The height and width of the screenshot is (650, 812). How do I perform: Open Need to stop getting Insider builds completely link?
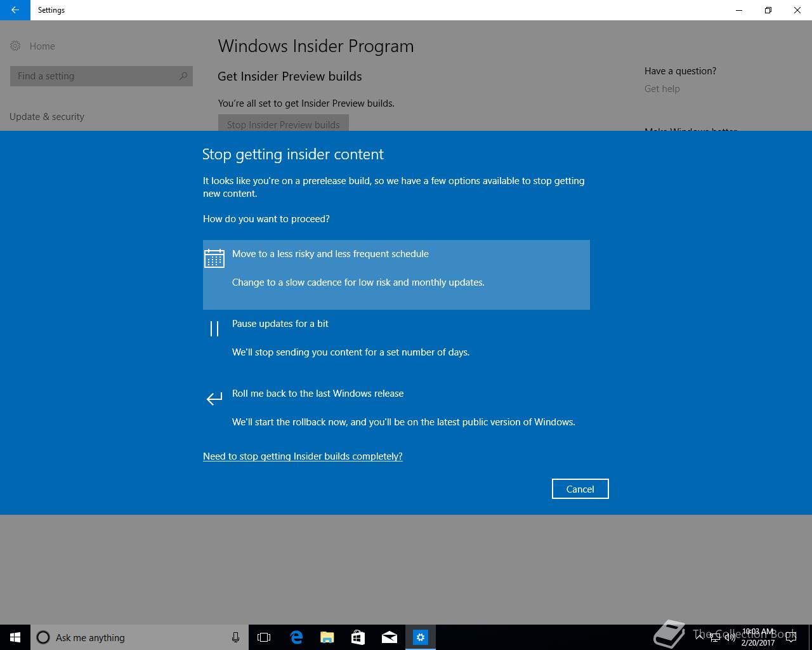click(303, 456)
